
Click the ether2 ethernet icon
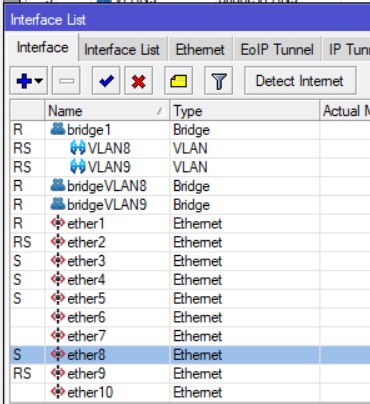[x=58, y=242]
